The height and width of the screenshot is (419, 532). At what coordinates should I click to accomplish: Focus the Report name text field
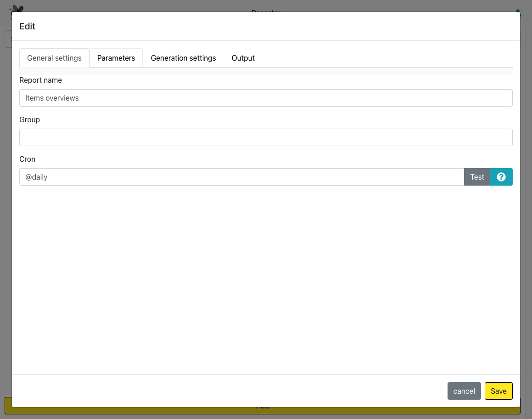coord(266,98)
